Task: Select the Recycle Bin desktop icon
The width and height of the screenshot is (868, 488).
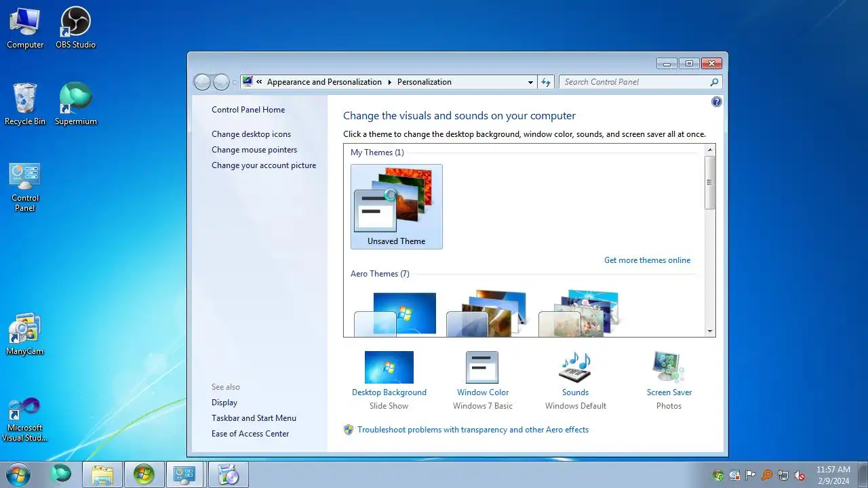Action: (25, 104)
